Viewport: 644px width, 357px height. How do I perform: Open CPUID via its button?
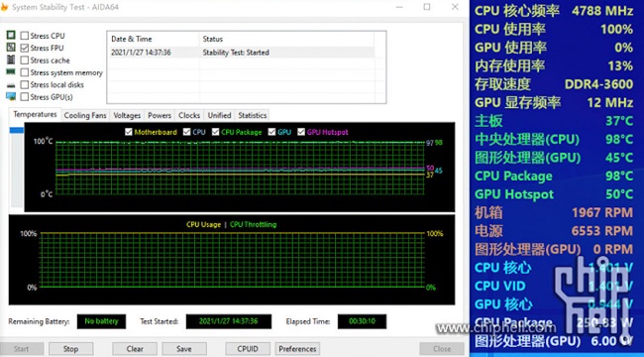(248, 349)
